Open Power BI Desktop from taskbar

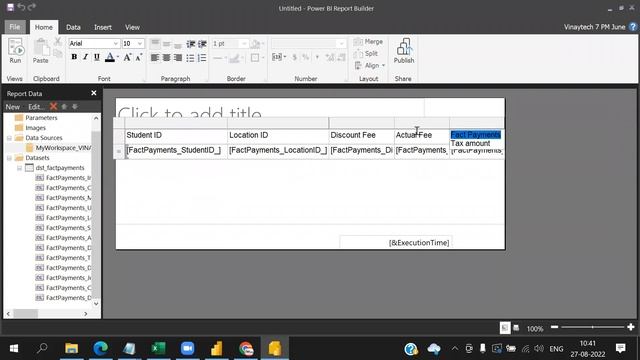pos(216,348)
